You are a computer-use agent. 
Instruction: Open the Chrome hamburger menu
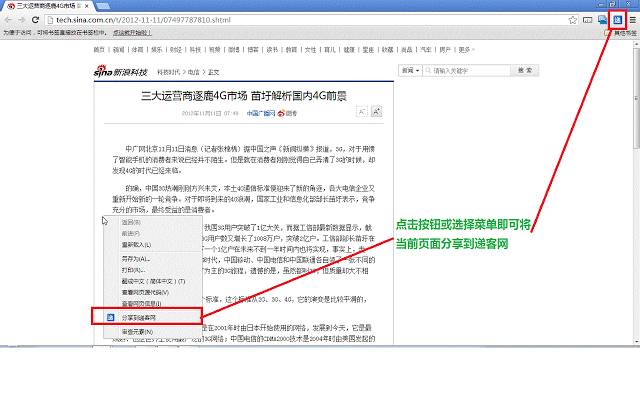[x=632, y=20]
